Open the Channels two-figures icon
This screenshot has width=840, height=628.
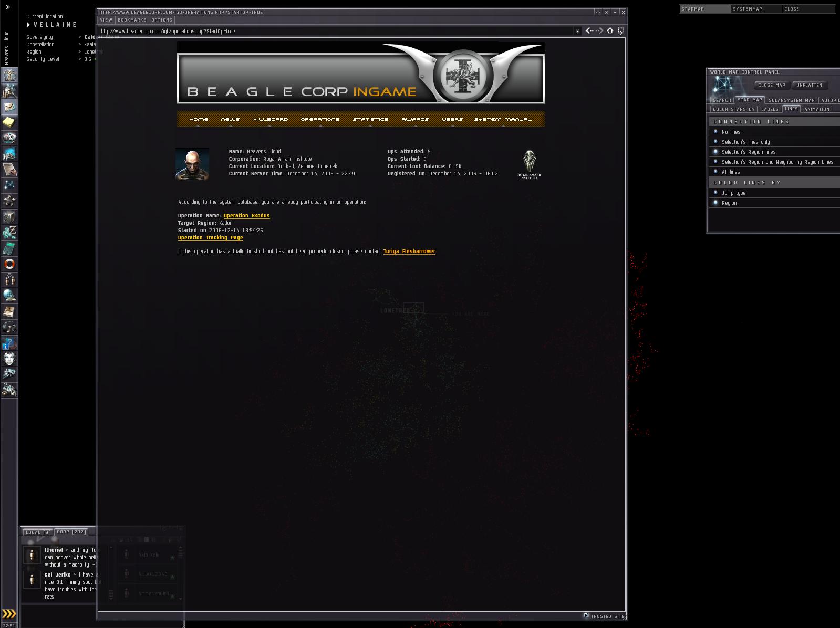pyautogui.click(x=9, y=280)
